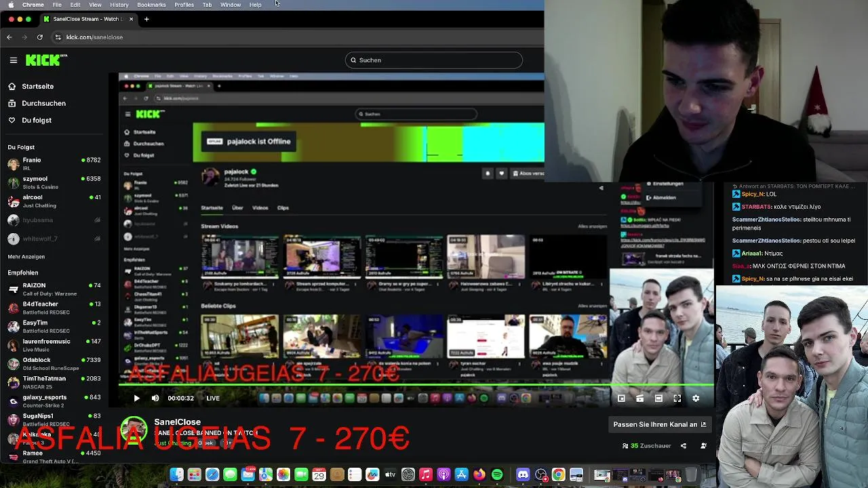The image size is (868, 488).
Task: Open laurenfreemusic recommended channel
Action: [x=54, y=345]
